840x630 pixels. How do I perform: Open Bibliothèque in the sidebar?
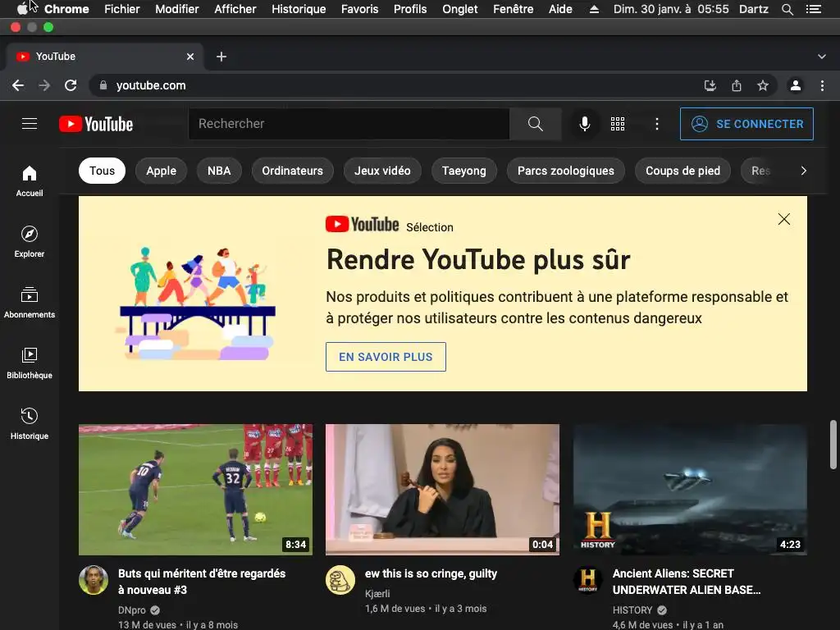tap(30, 363)
